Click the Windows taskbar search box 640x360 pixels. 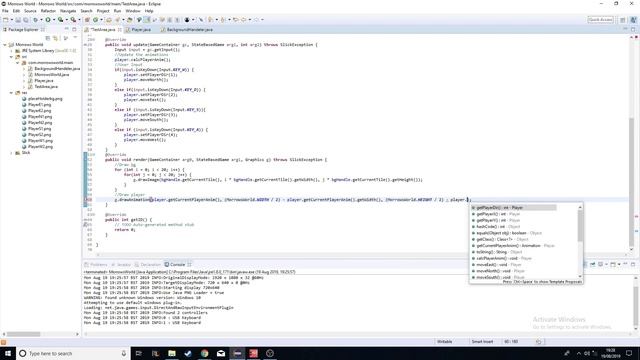[x=73, y=353]
